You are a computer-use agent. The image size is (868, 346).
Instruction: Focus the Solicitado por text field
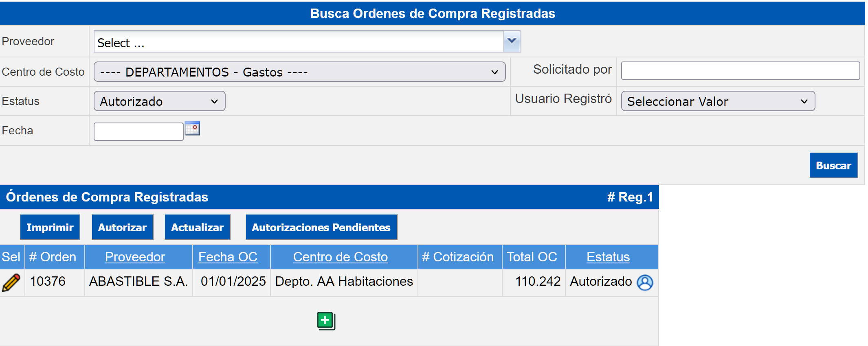[x=740, y=71]
